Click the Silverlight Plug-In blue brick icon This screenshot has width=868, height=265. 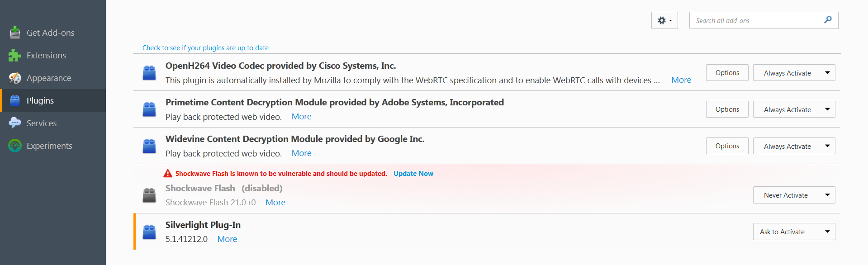click(x=149, y=232)
